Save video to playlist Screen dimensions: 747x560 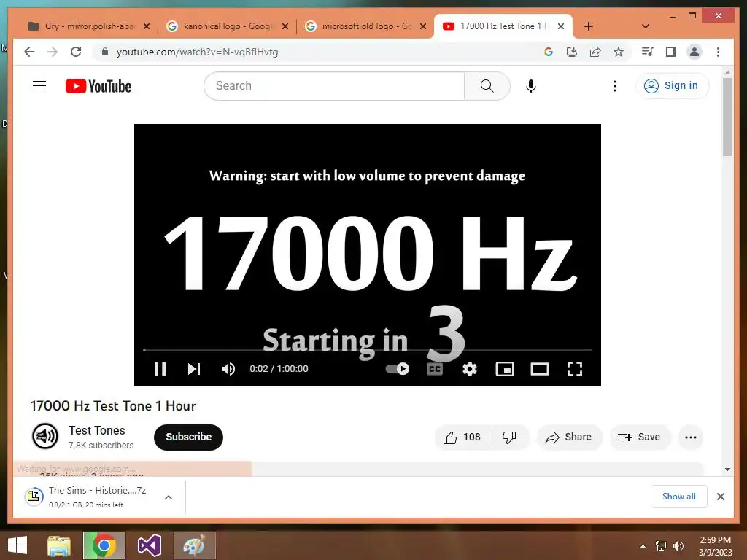point(639,437)
